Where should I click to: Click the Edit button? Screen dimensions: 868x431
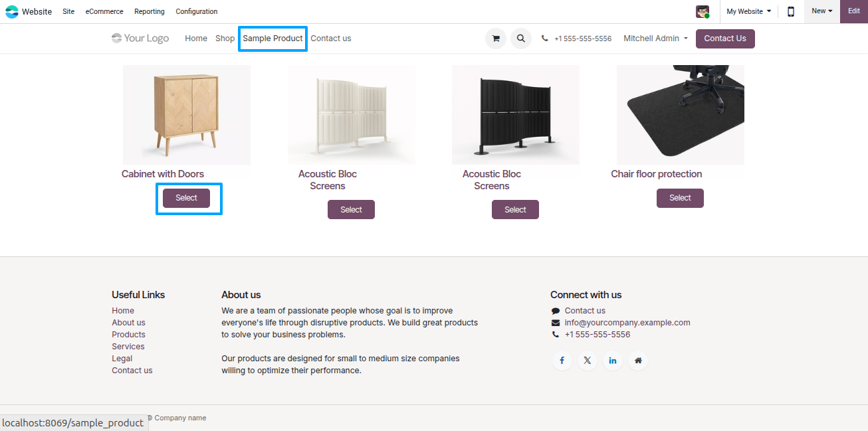click(x=854, y=11)
